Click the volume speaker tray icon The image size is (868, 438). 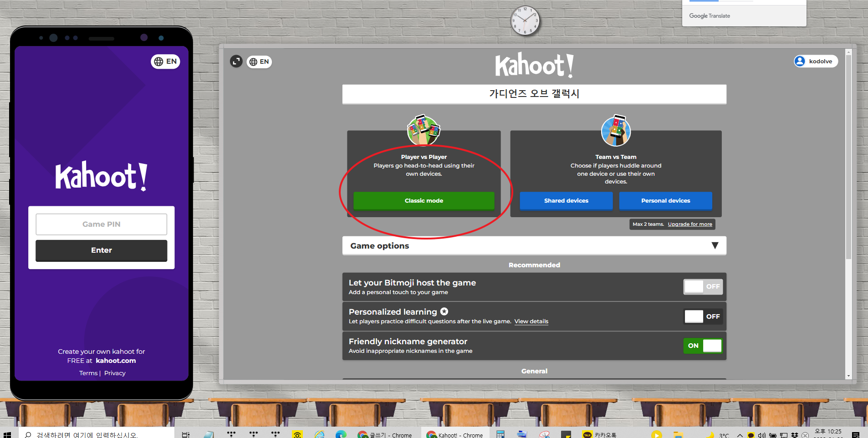[x=762, y=435]
